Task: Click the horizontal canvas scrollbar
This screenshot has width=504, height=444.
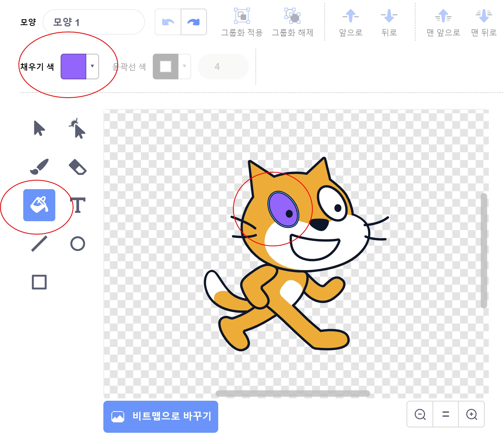Action: click(293, 393)
